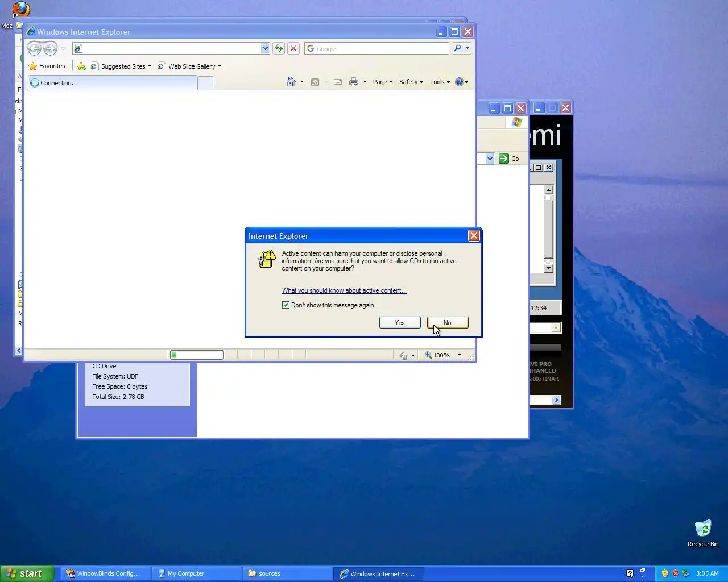Click the Mozilla Firefox desktop icon

(x=20, y=10)
